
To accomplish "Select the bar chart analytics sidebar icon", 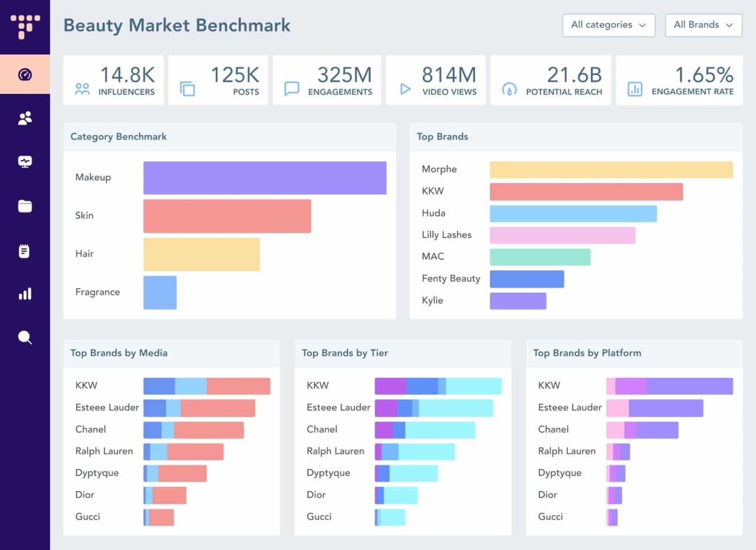I will pos(25,294).
